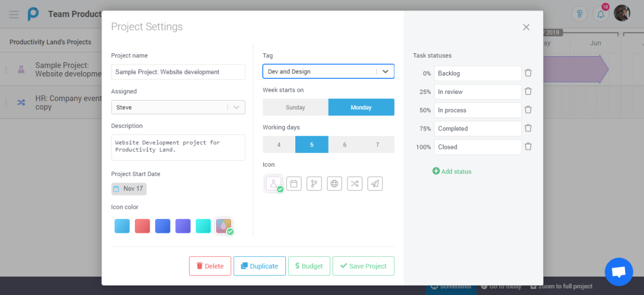
Task: Open the Tag dropdown showing Dev and Design
Action: 328,72
